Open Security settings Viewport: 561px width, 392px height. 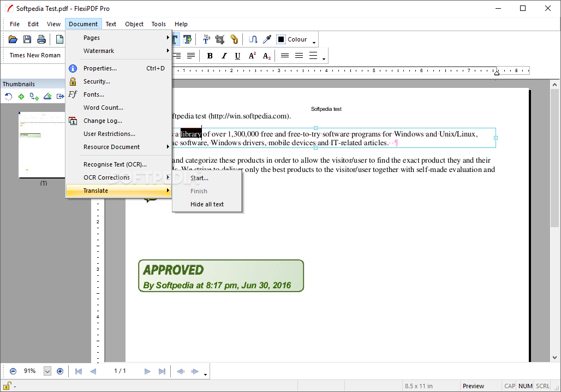pyautogui.click(x=118, y=81)
